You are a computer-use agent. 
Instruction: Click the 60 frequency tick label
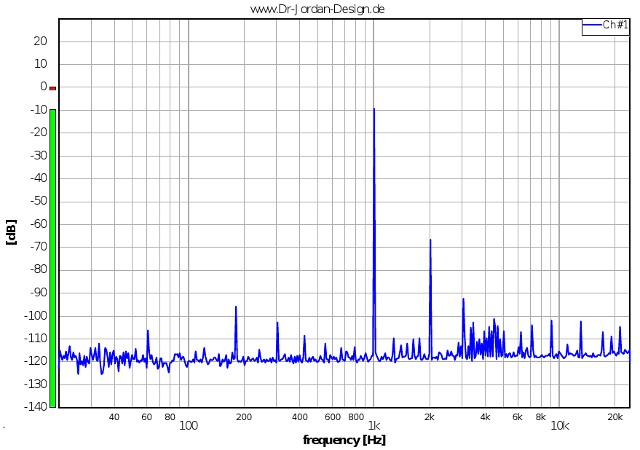coord(147,417)
